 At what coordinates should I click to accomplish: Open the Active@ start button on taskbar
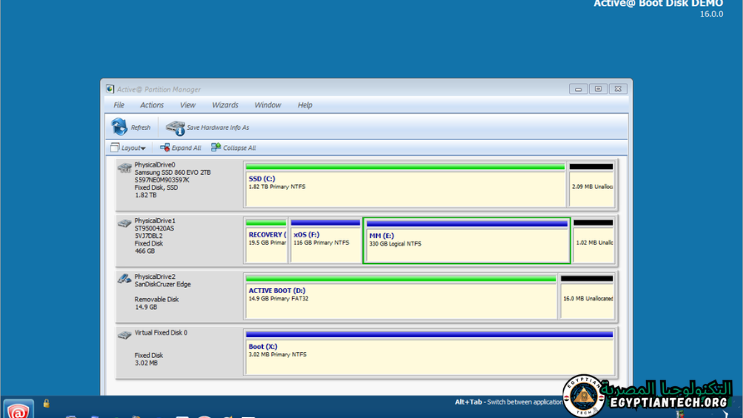click(x=18, y=409)
